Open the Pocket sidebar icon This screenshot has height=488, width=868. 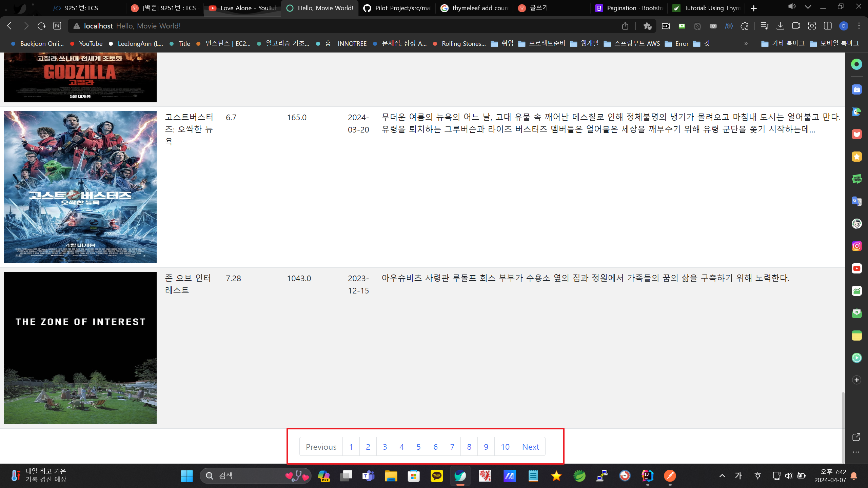(856, 134)
